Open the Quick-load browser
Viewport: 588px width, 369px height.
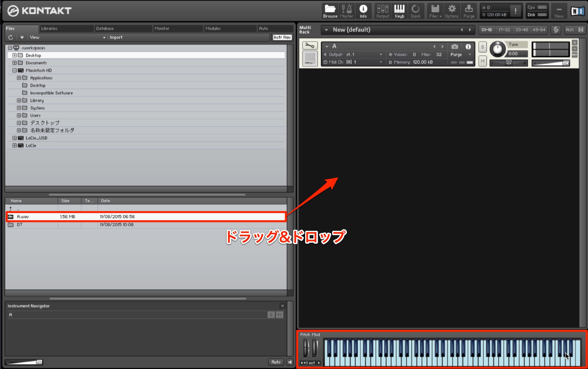[415, 11]
